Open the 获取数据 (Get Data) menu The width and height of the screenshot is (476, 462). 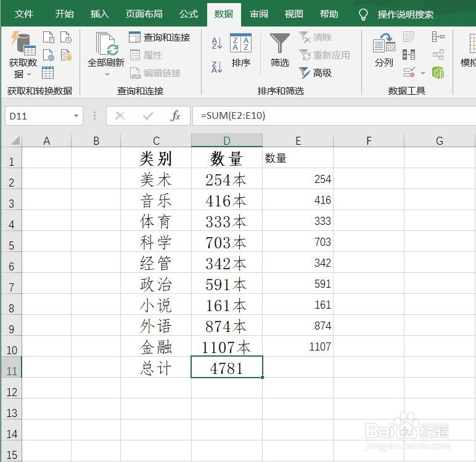23,55
